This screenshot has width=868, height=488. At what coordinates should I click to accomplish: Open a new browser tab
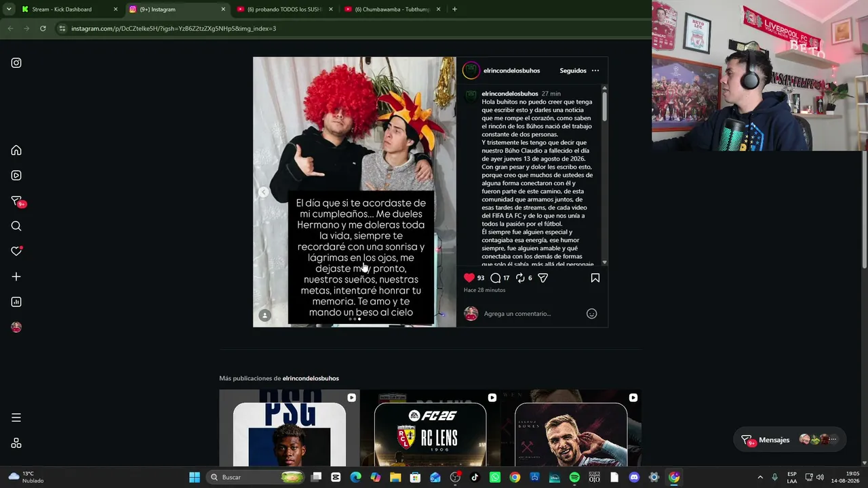pos(454,9)
